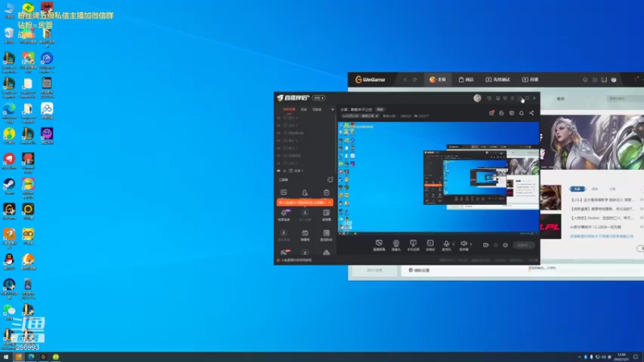Open Microsoft Edge desktop icon
Viewport: 644px width, 362px height.
(x=9, y=113)
